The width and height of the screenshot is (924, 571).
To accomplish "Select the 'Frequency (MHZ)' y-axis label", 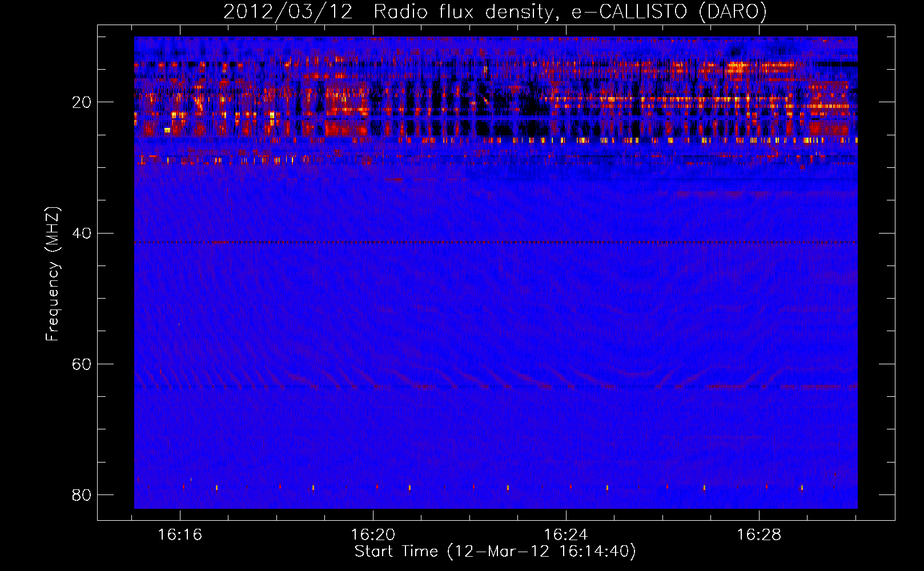I will pos(53,274).
